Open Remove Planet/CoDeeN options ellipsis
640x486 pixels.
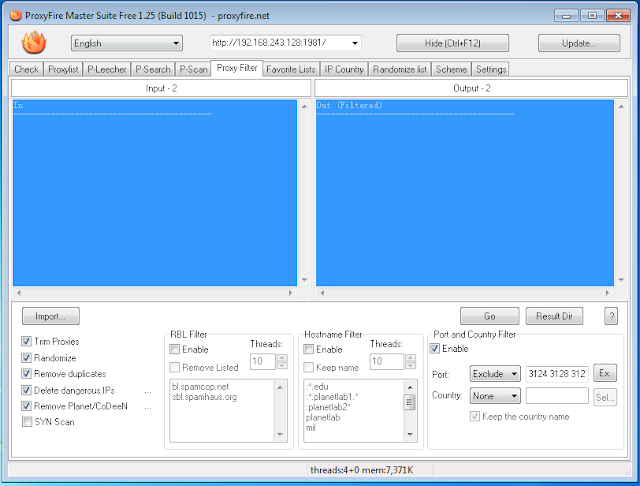coord(148,408)
